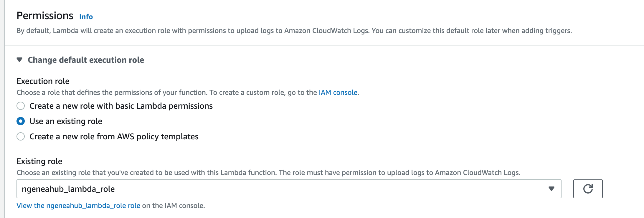Image resolution: width=644 pixels, height=218 pixels.
Task: Click the refresh roles icon button
Action: pyautogui.click(x=588, y=189)
